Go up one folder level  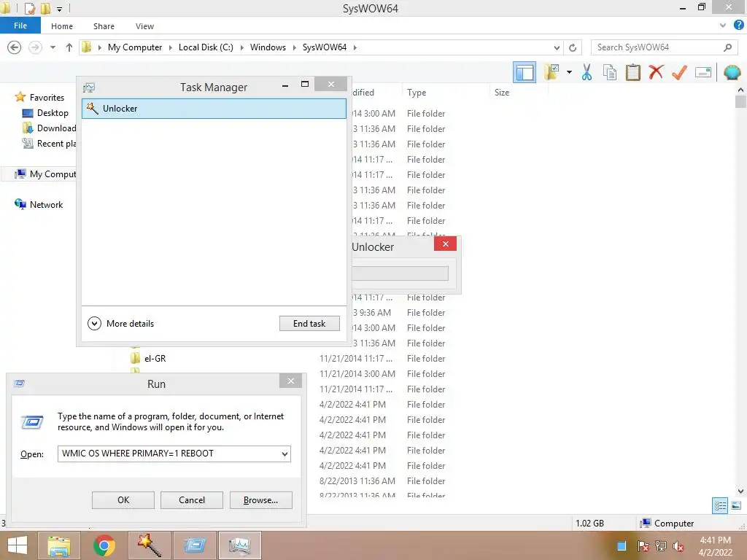69,47
